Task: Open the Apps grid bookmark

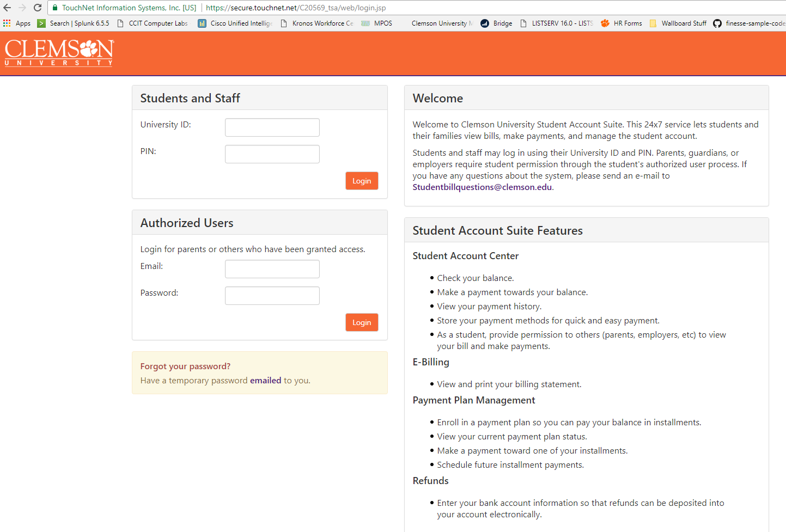Action: click(x=17, y=23)
